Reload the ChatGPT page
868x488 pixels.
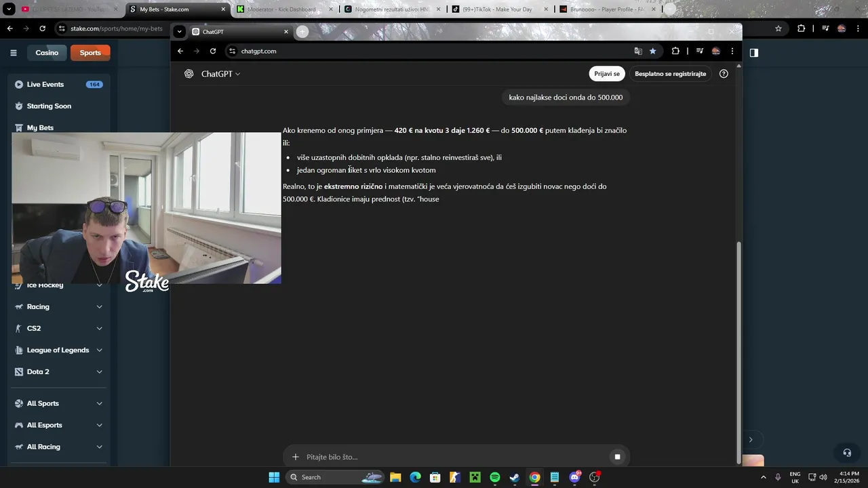click(x=212, y=51)
